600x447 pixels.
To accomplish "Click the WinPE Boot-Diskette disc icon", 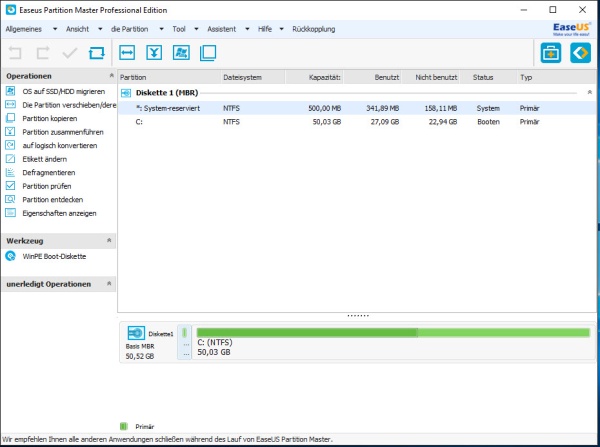I will (10, 256).
